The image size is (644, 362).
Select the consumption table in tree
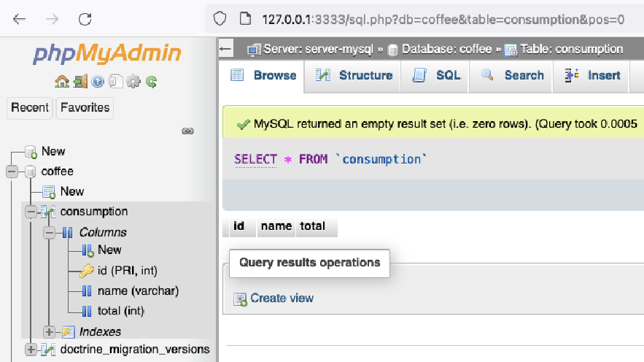click(x=94, y=212)
